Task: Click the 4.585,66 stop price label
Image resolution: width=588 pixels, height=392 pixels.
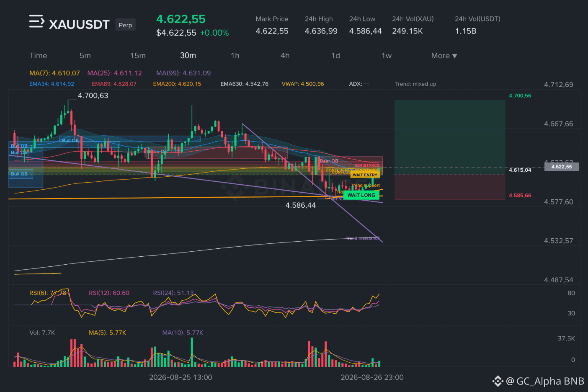Action: click(x=520, y=196)
